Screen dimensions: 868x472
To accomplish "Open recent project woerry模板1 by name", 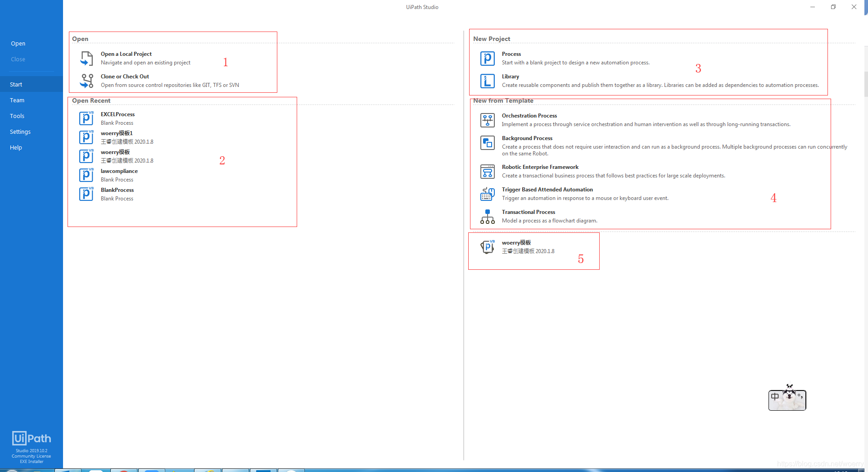I will click(x=117, y=133).
